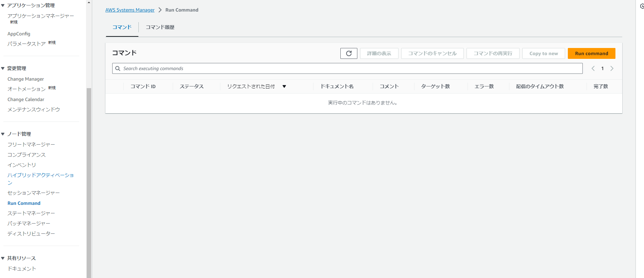Click the コメント column header
This screenshot has width=644, height=278.
tap(389, 86)
